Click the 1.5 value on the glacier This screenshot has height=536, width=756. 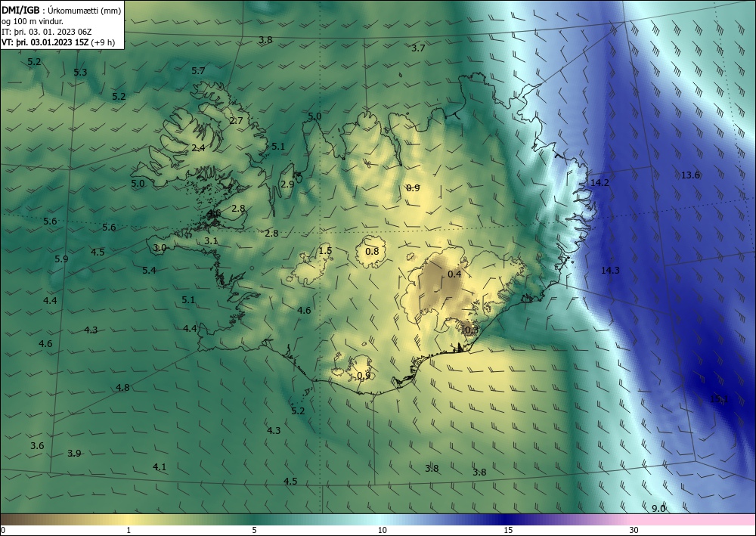(x=325, y=251)
